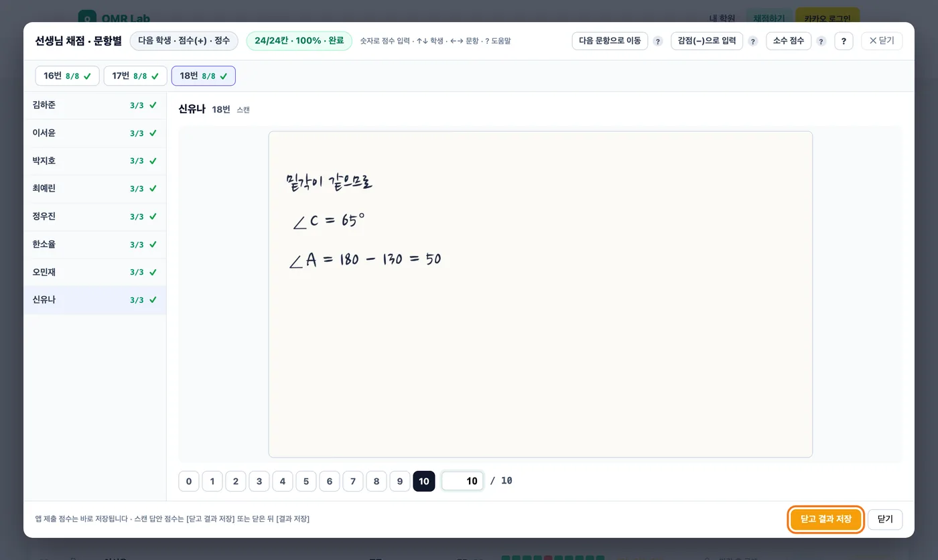Give score 1 with the score button
The image size is (938, 560).
coord(212,481)
